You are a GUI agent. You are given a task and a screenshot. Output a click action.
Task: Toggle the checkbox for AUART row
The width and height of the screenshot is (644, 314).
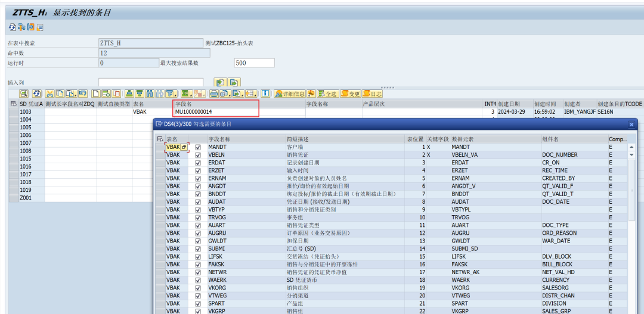198,225
